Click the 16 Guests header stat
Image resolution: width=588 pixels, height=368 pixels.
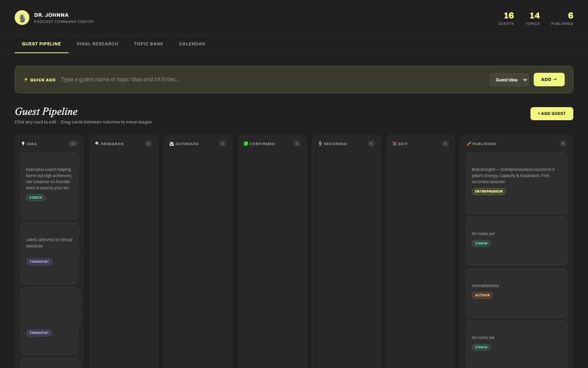(x=507, y=19)
